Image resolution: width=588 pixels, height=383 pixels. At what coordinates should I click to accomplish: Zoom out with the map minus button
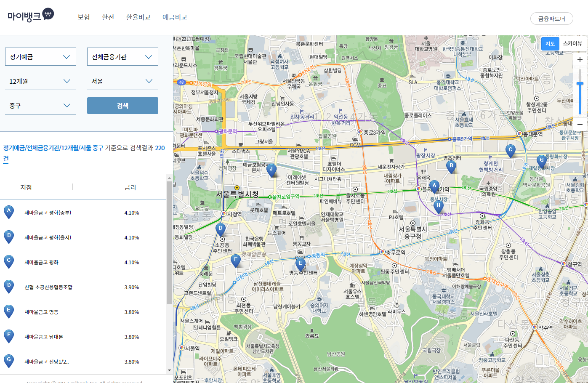pos(580,124)
